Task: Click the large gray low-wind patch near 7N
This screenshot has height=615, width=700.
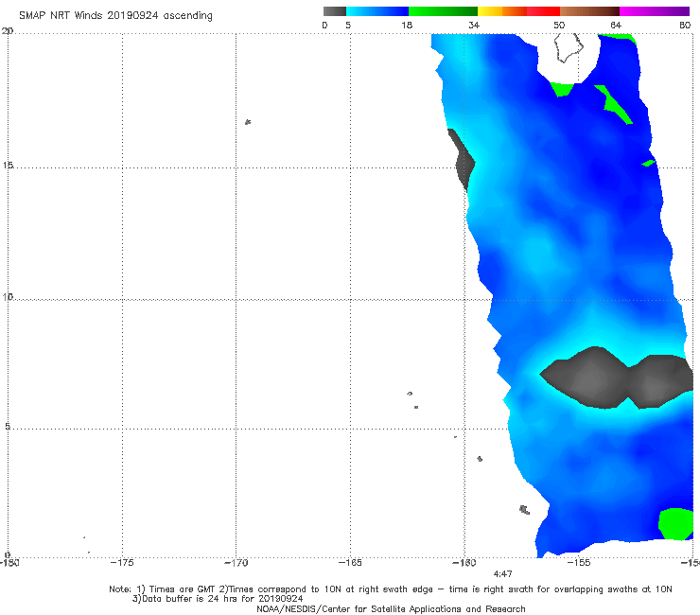Action: (x=618, y=378)
